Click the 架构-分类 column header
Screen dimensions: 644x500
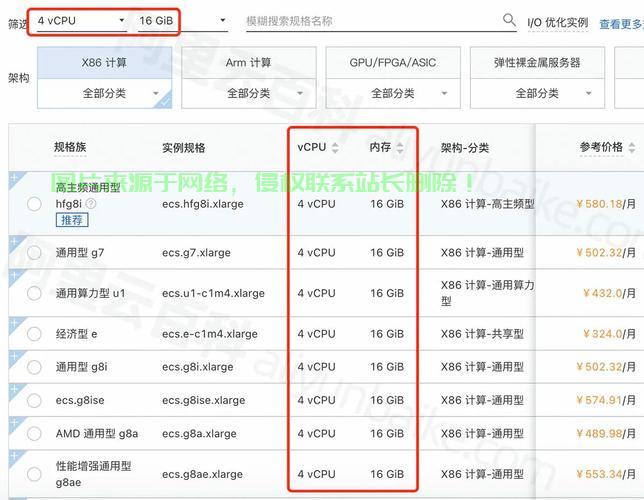tap(465, 147)
